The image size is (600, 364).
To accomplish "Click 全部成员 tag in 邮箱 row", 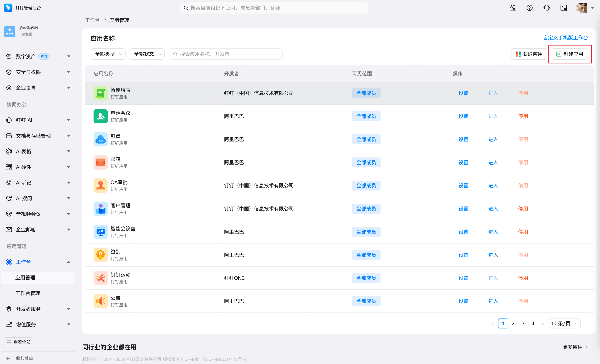I will coord(366,162).
